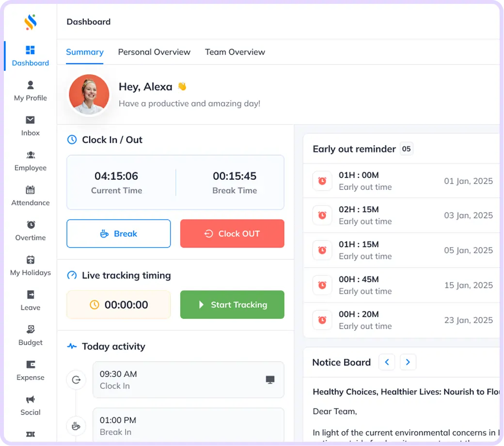Viewport: 504px width, 446px height.
Task: Open the Overtime section
Action: click(x=30, y=231)
